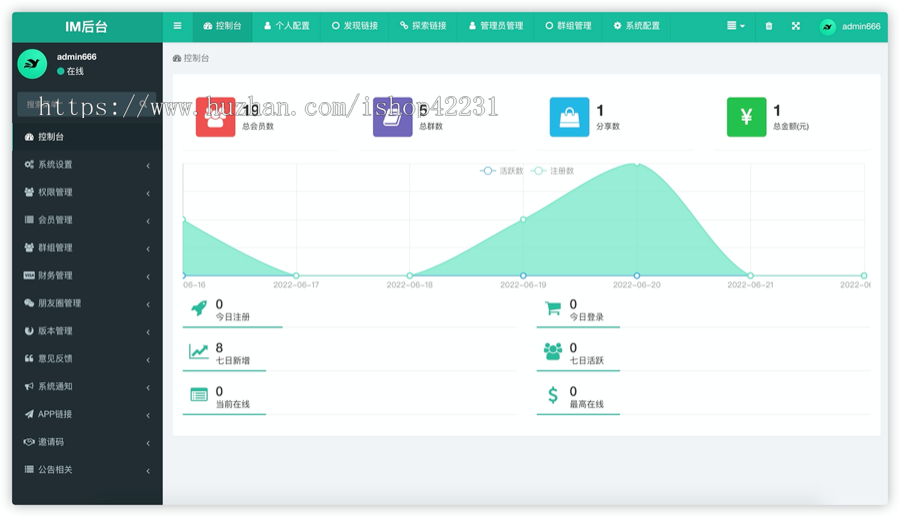
Task: Open the 探索链接 top tab
Action: pyautogui.click(x=423, y=26)
